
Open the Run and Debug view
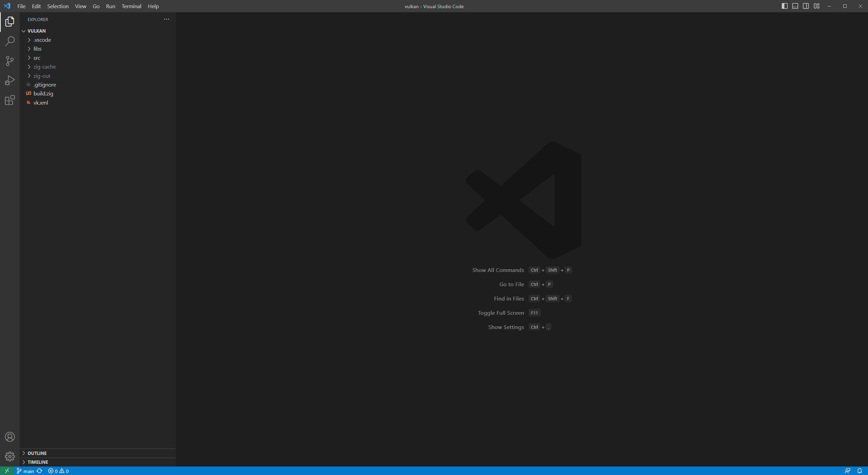click(10, 80)
